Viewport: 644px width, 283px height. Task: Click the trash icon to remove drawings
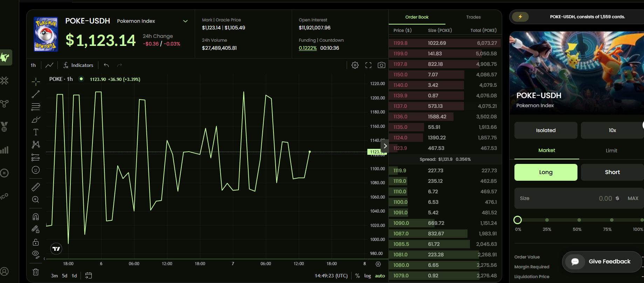36,272
